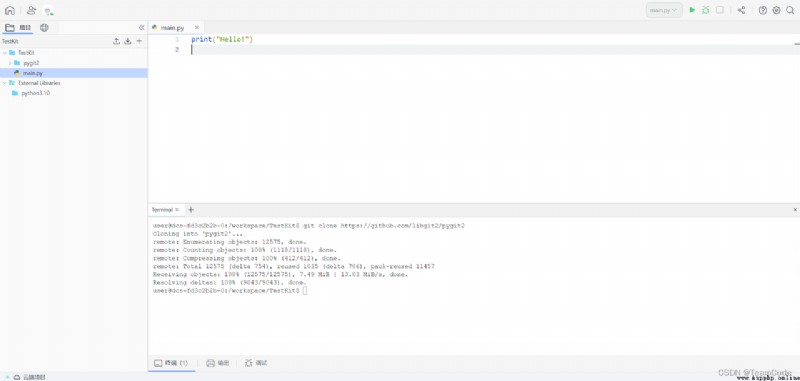
Task: Select main.py in the file tree
Action: (x=74, y=73)
